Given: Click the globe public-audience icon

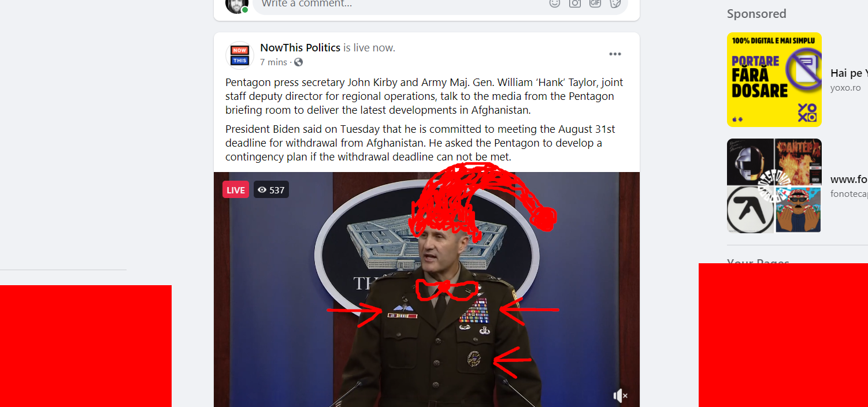Looking at the screenshot, I should tap(298, 62).
